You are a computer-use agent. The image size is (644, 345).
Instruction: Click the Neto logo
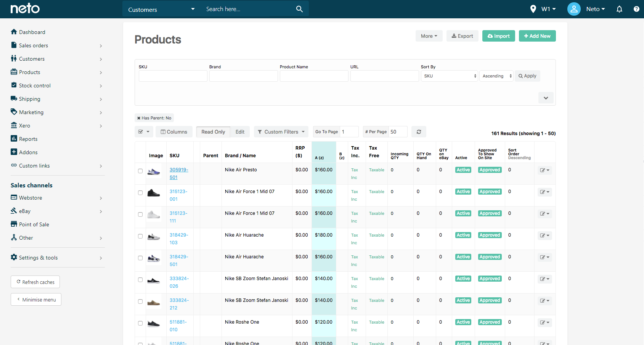[25, 8]
